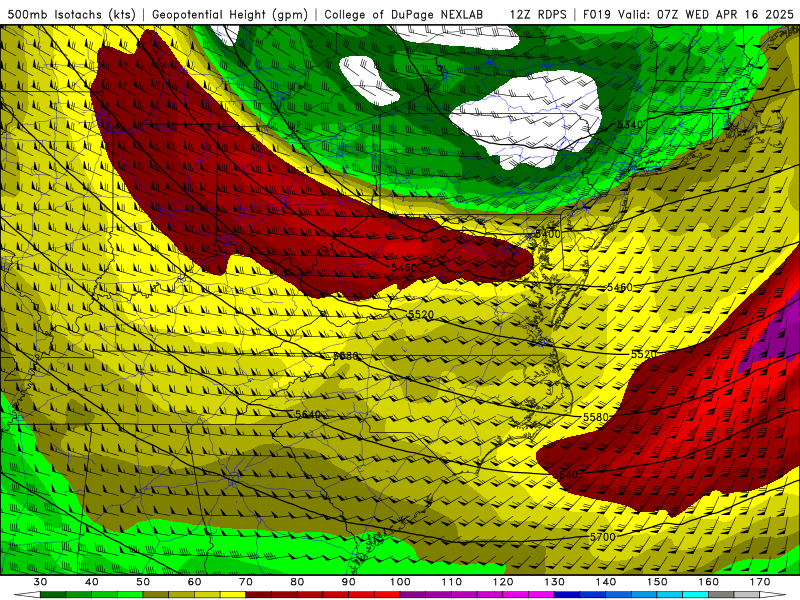Click the color scale label 140
The height and width of the screenshot is (600, 800).
(x=606, y=582)
